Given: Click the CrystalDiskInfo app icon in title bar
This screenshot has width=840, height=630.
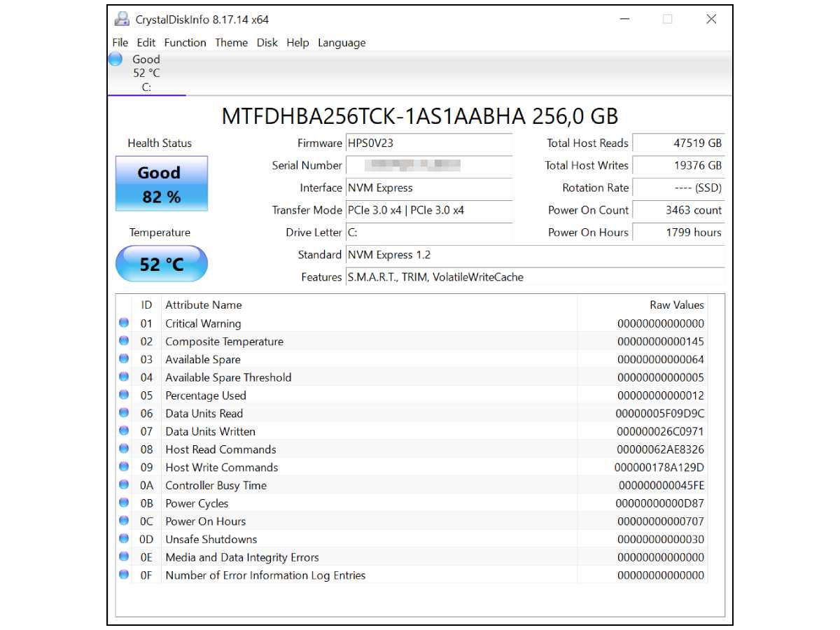Looking at the screenshot, I should [x=122, y=19].
